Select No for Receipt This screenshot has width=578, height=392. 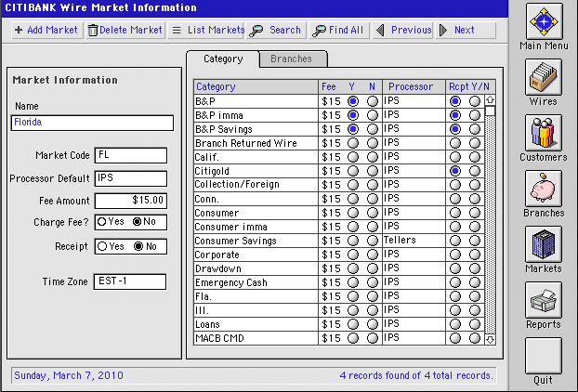138,246
